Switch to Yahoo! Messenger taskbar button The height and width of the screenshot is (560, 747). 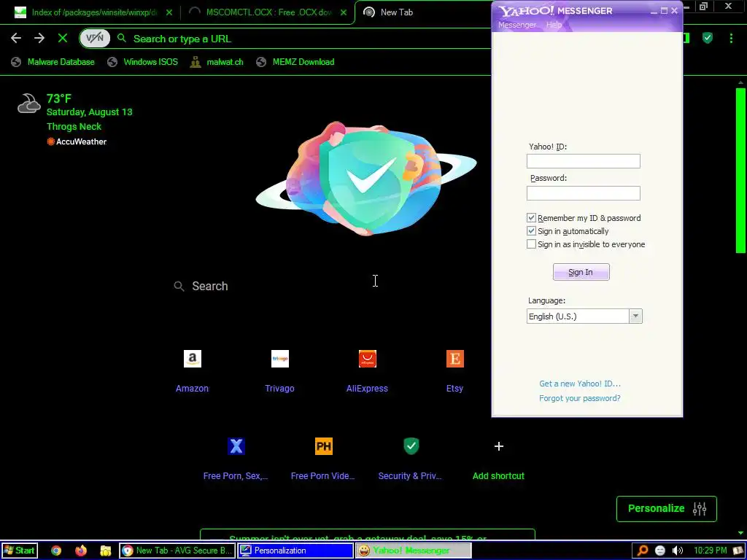tap(413, 551)
